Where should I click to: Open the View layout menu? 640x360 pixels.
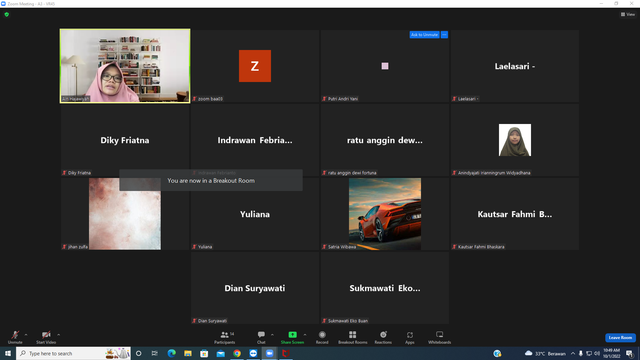tap(628, 14)
